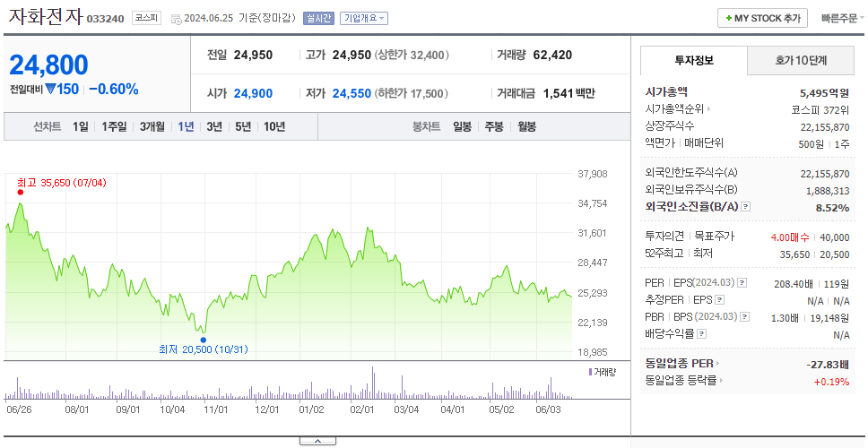Switch to the 투자정보 tab

(x=694, y=61)
